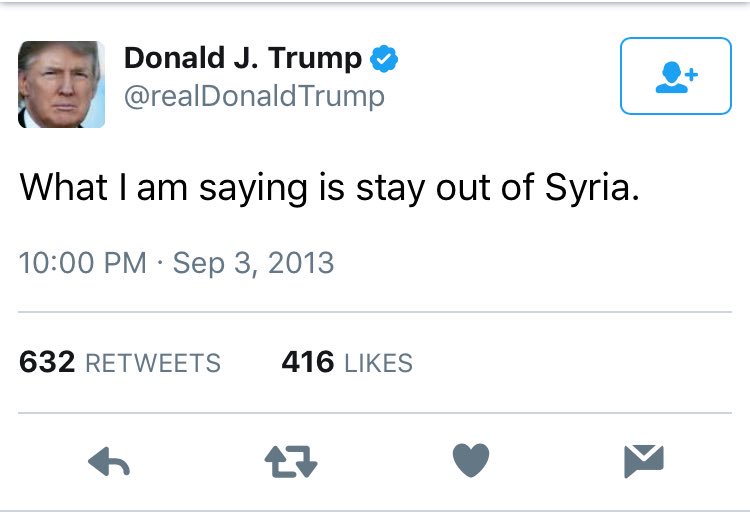Follow the account with the add-user button
The image size is (750, 525).
tap(676, 76)
